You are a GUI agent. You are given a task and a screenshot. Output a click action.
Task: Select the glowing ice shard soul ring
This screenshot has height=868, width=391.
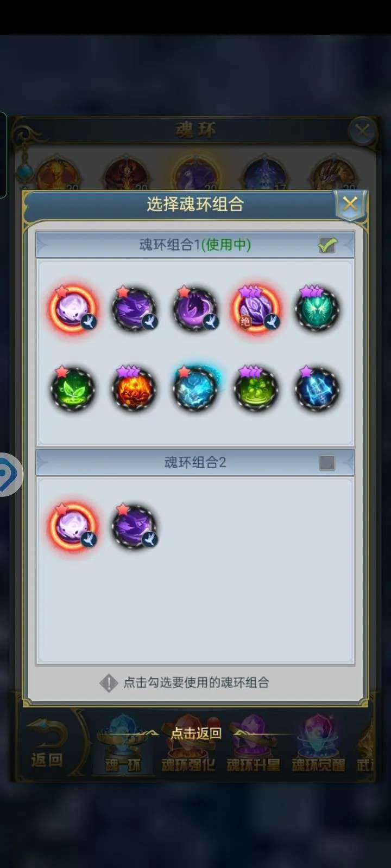point(195,389)
